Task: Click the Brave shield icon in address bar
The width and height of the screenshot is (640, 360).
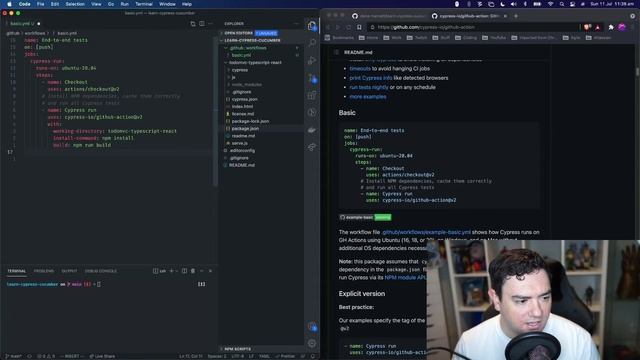Action: pos(587,27)
